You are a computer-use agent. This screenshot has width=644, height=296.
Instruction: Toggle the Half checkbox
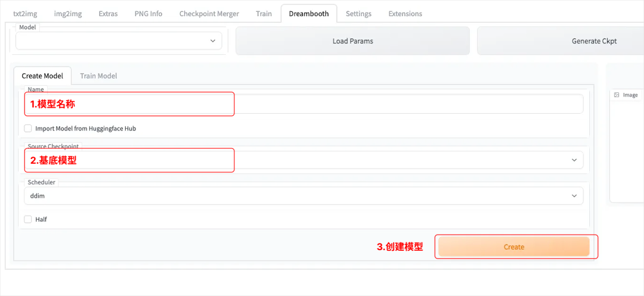click(28, 219)
